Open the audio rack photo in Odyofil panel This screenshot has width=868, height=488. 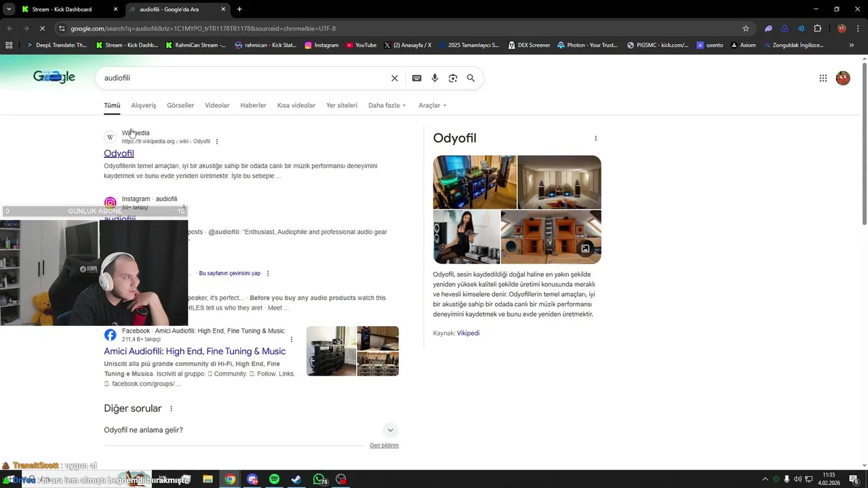click(x=475, y=182)
